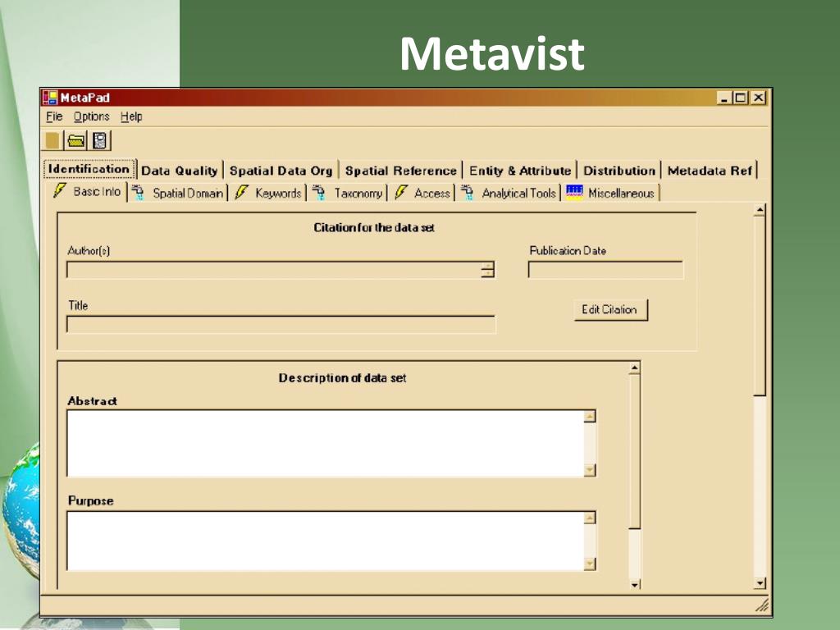Switch to the Distribution tab
Screen dimensions: 840x630
[619, 171]
